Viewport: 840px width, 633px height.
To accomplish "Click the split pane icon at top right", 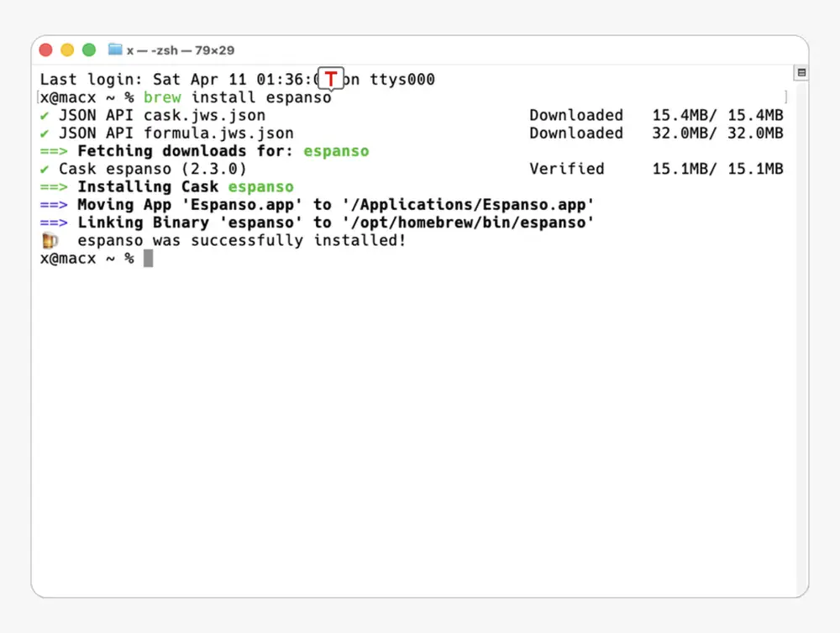I will point(801,73).
